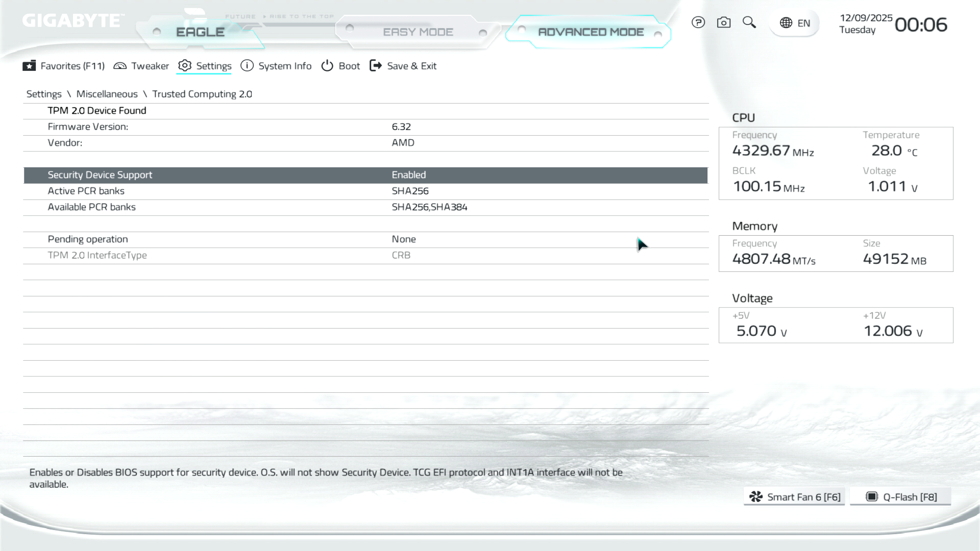Select the Active PCR banks row

click(86, 191)
